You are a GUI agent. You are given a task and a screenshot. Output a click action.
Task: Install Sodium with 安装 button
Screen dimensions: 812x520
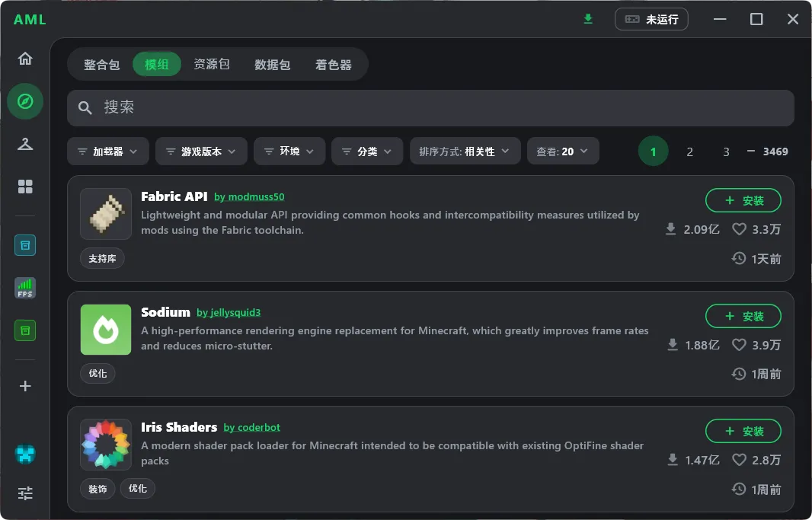click(743, 316)
